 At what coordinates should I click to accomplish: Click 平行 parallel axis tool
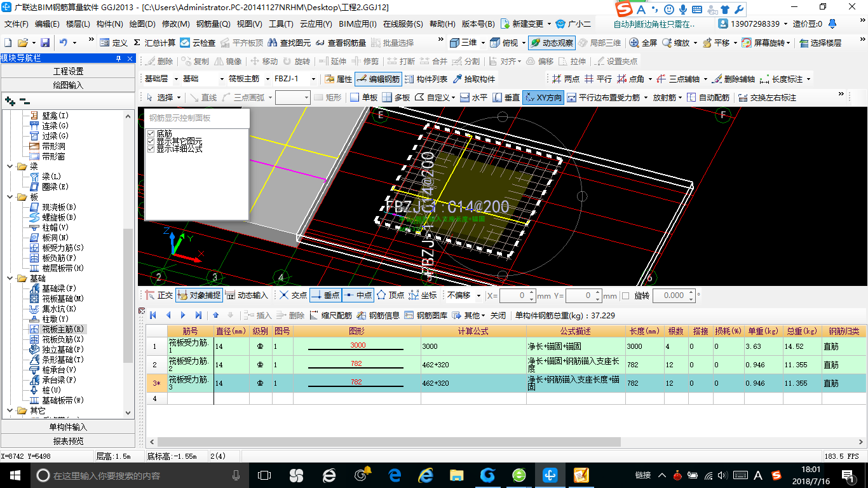click(598, 79)
